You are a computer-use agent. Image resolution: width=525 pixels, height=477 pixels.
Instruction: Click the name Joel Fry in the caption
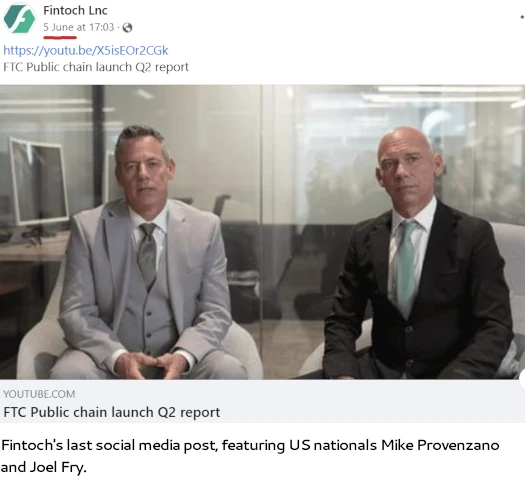[58, 467]
